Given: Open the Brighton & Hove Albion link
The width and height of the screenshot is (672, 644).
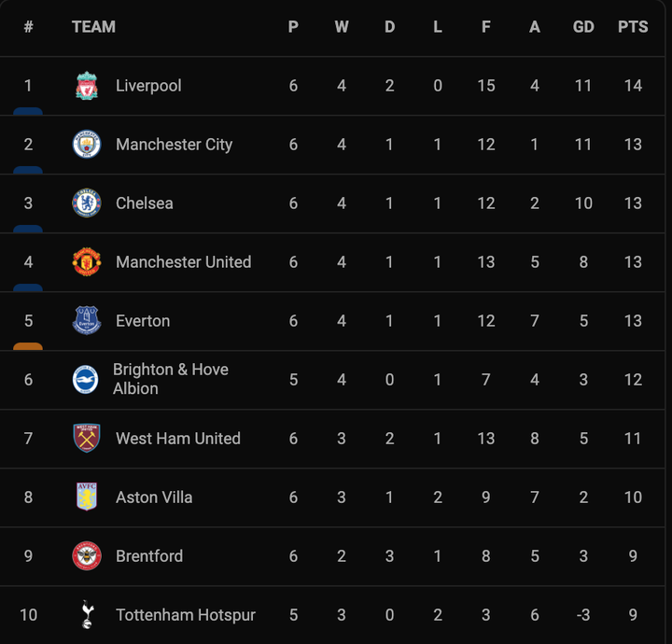Looking at the screenshot, I should click(170, 379).
